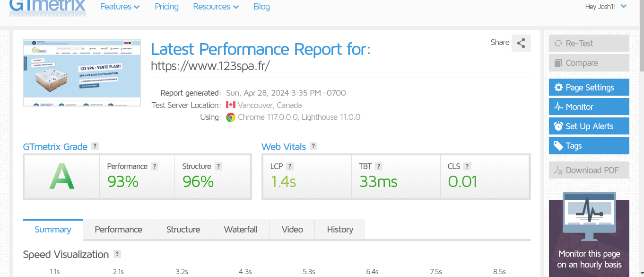Open help icon next to Structure
The image size is (644, 277).
[218, 167]
